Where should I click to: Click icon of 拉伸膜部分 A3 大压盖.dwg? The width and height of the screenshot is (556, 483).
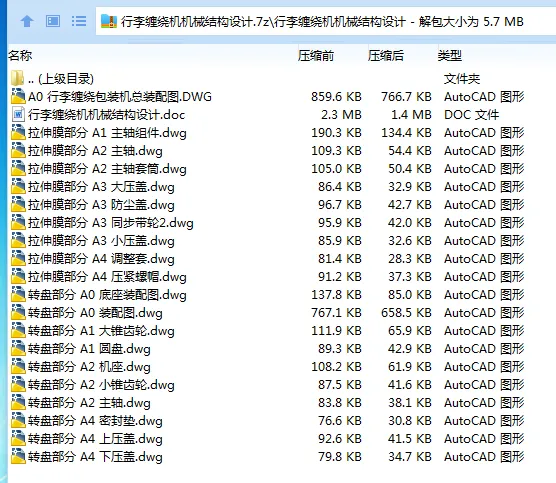coord(18,187)
